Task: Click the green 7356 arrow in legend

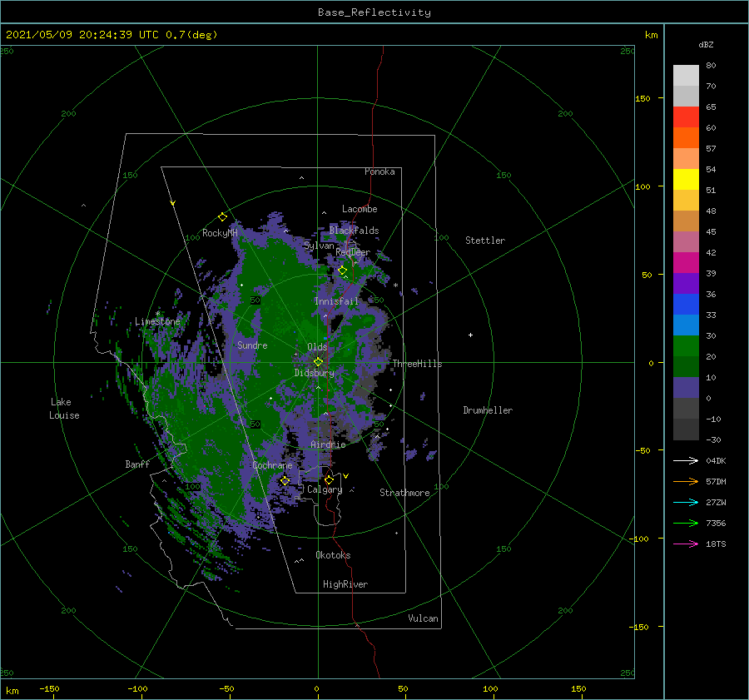Action: [x=686, y=524]
